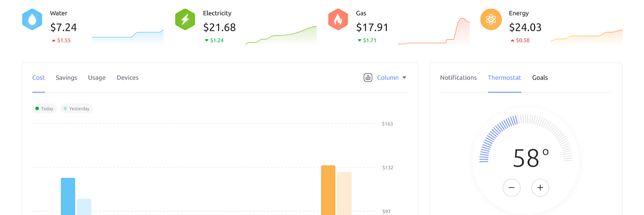Image resolution: width=644 pixels, height=215 pixels.
Task: Toggle the Today legend series
Action: [x=44, y=109]
